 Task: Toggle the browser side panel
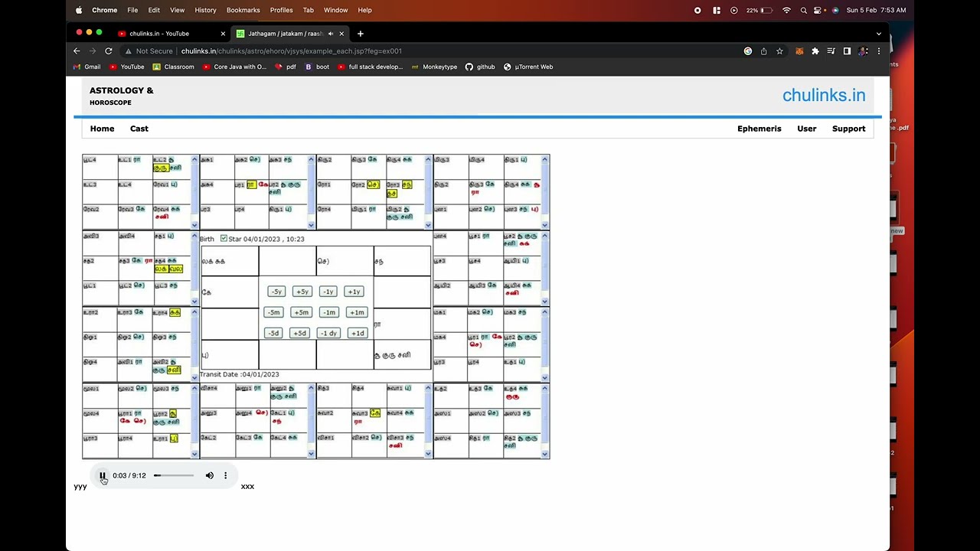(847, 51)
